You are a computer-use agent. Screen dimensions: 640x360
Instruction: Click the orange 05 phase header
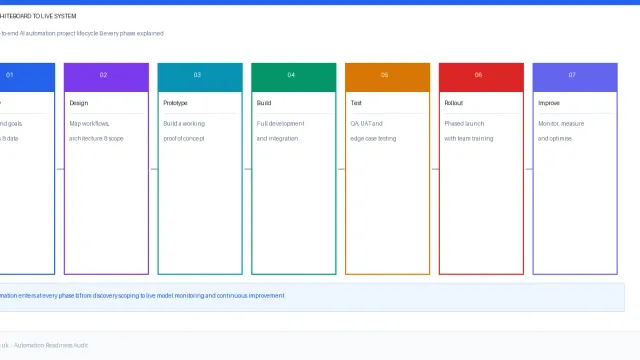pos(387,77)
